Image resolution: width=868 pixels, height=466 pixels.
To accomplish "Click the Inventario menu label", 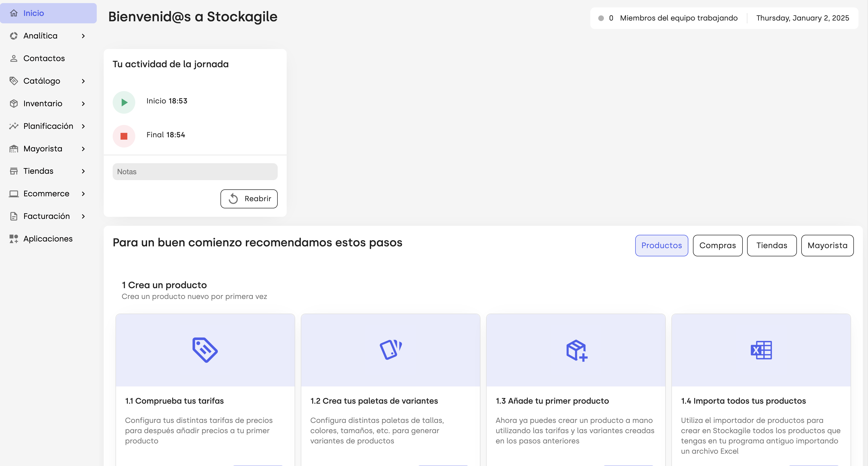I will 43,103.
